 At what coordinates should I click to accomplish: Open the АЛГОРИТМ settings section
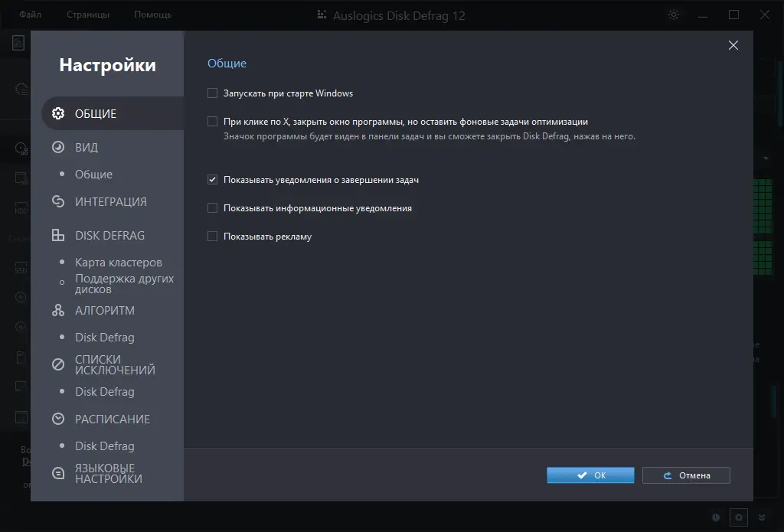tap(104, 310)
